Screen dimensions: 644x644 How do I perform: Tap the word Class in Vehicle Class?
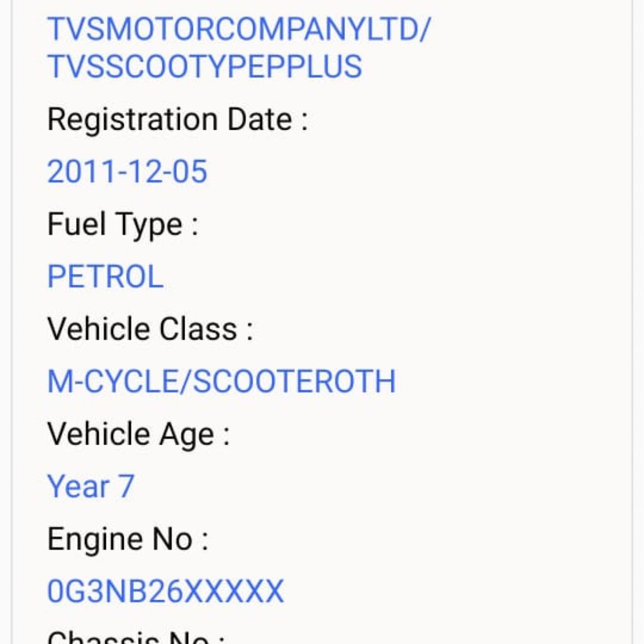(x=198, y=330)
